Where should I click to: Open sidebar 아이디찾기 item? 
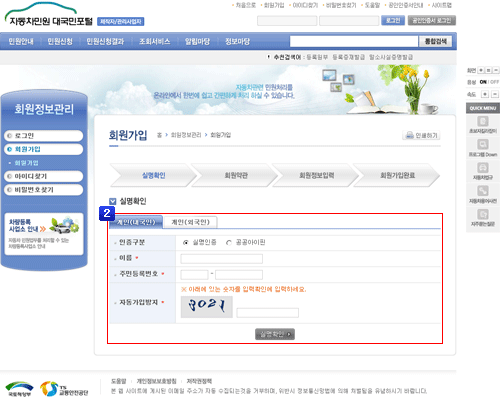pyautogui.click(x=44, y=176)
